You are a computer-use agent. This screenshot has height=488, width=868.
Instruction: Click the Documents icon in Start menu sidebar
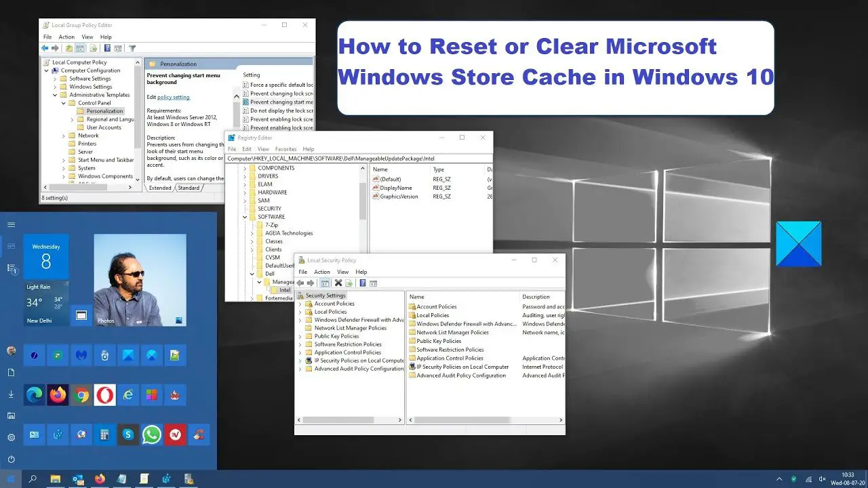(x=11, y=372)
